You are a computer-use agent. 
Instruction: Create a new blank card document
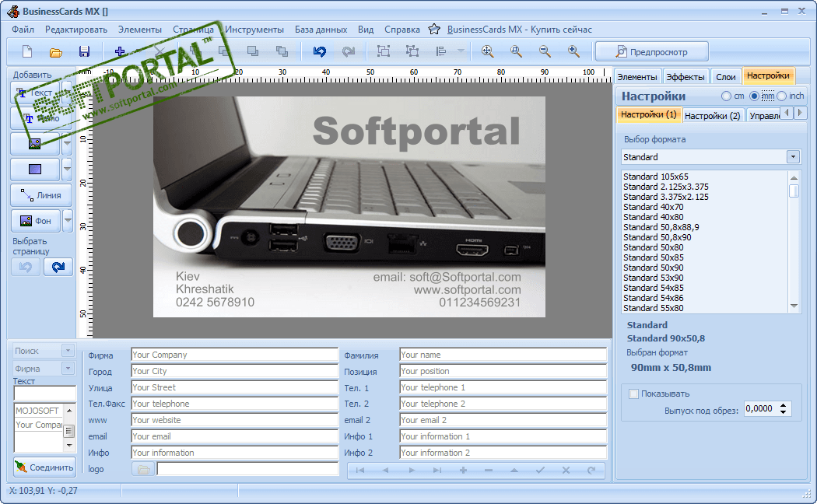(27, 51)
